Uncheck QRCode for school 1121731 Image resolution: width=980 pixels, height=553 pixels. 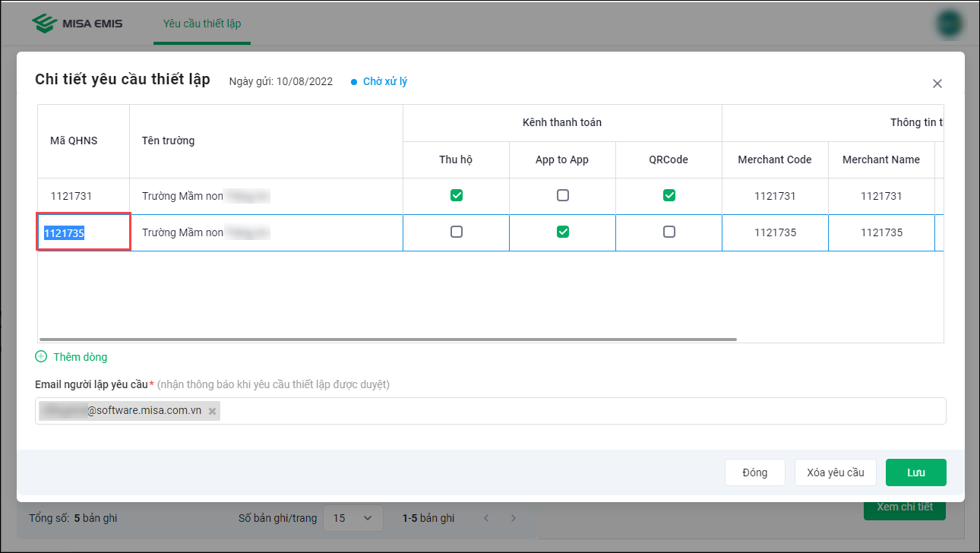point(669,195)
